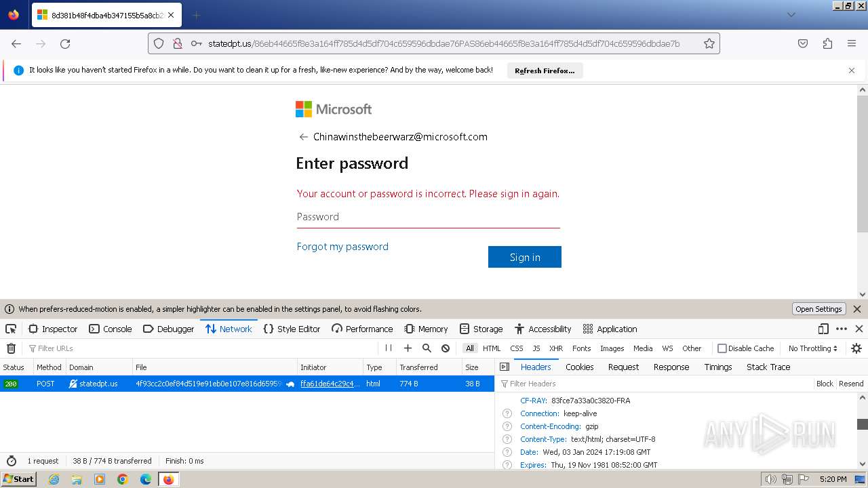The image size is (868, 488).
Task: Clear network log with the trash icon
Action: coord(11,348)
